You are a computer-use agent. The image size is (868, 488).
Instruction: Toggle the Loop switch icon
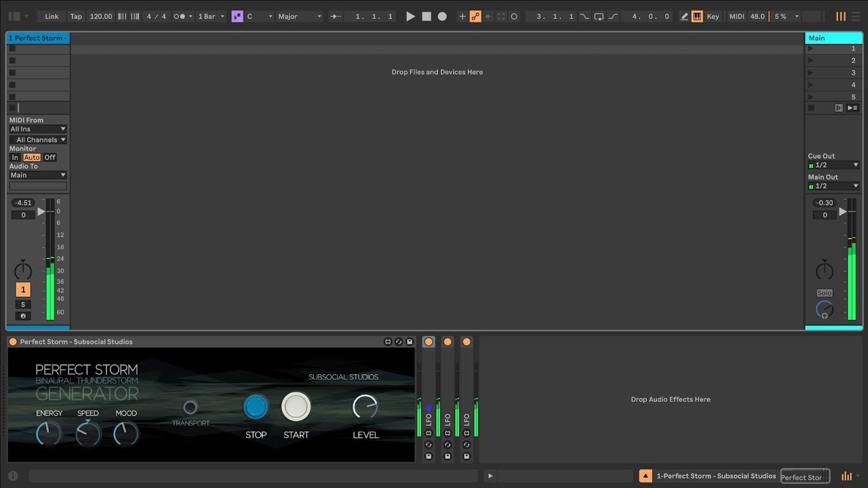tap(599, 16)
